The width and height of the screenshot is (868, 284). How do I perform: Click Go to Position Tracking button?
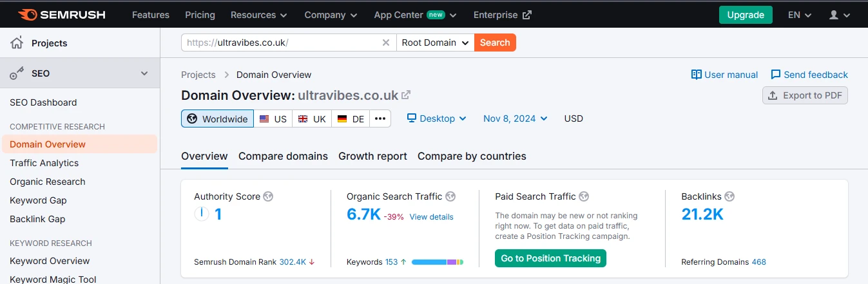pos(550,258)
